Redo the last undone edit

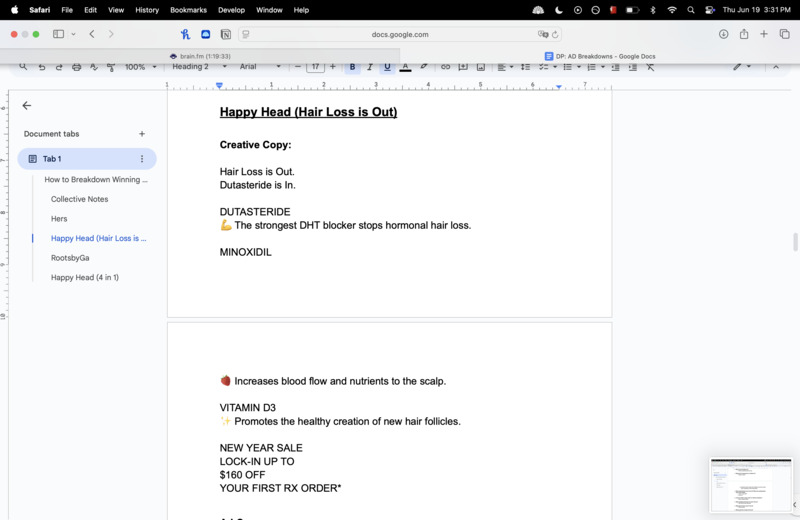point(59,67)
